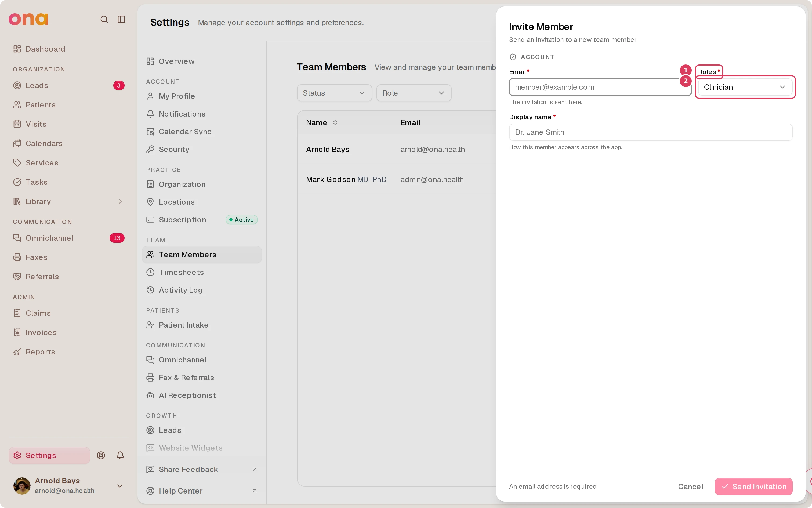812x508 pixels.
Task: Click Arnold Bays profile avatar
Action: point(22,485)
